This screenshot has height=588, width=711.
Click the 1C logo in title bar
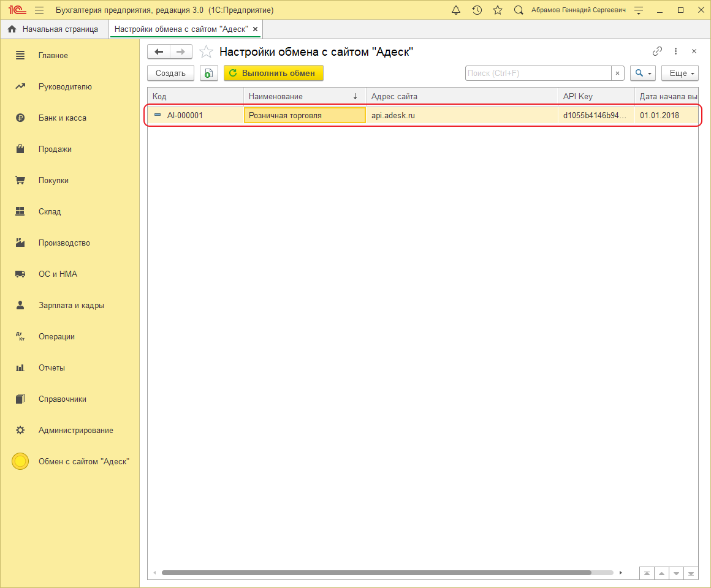pos(17,10)
